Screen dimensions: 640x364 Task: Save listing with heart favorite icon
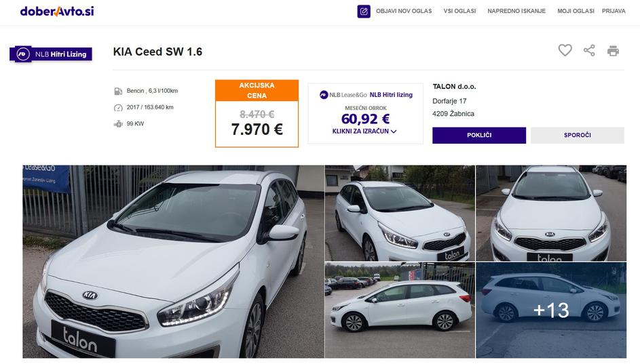[565, 50]
